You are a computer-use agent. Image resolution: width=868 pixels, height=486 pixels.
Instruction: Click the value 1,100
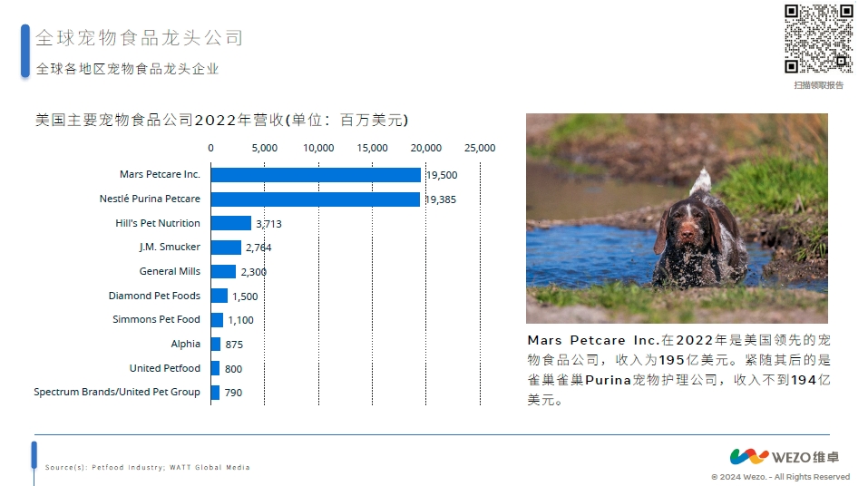240,320
